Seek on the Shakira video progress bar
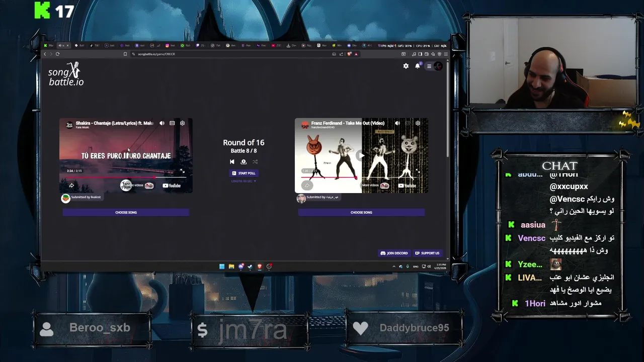 click(126, 177)
